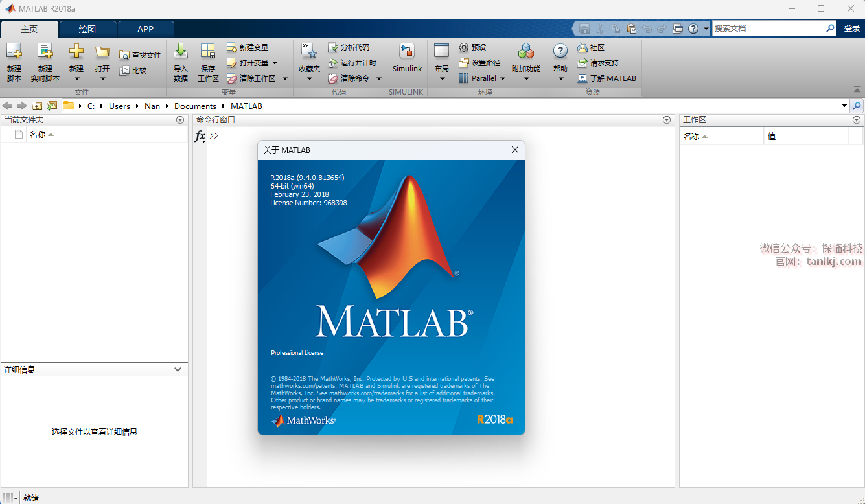Sort 当前文件夹 by the 名称 column
Image resolution: width=865 pixels, height=504 pixels.
pyautogui.click(x=106, y=135)
